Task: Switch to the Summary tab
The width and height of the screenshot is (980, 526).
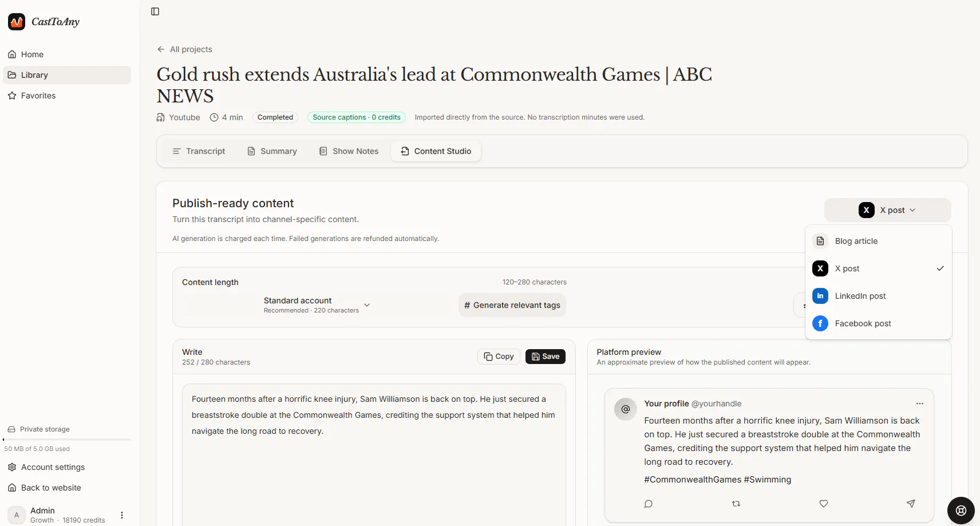Action: tap(272, 151)
